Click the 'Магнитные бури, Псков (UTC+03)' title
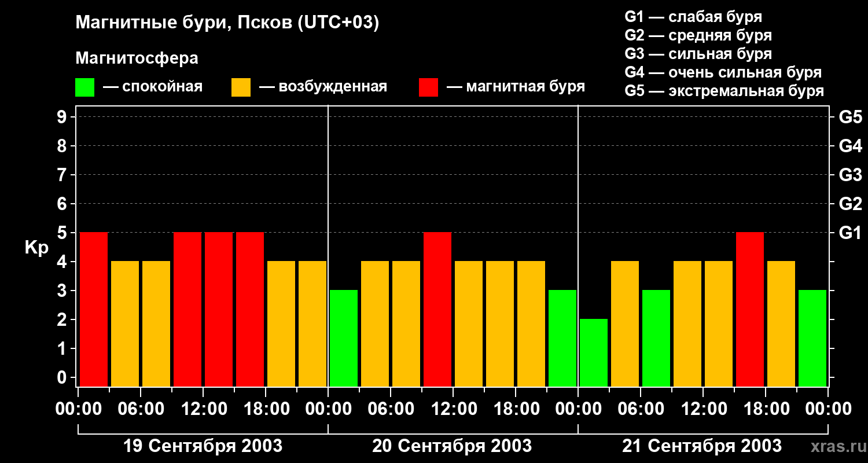 coord(227,23)
